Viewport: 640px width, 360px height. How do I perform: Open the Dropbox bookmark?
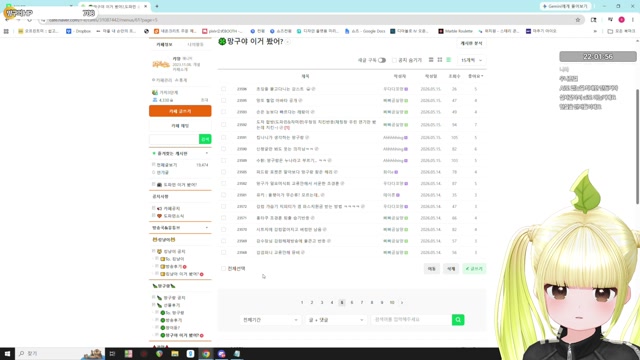[x=79, y=31]
